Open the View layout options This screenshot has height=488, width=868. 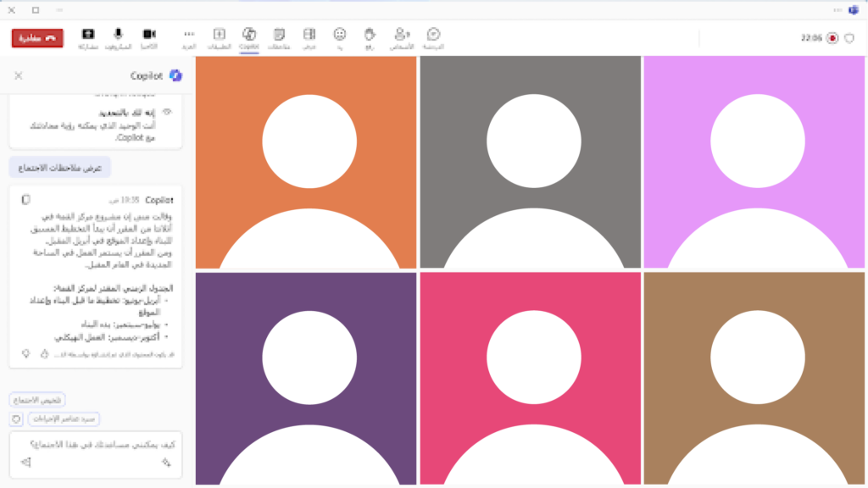(309, 38)
